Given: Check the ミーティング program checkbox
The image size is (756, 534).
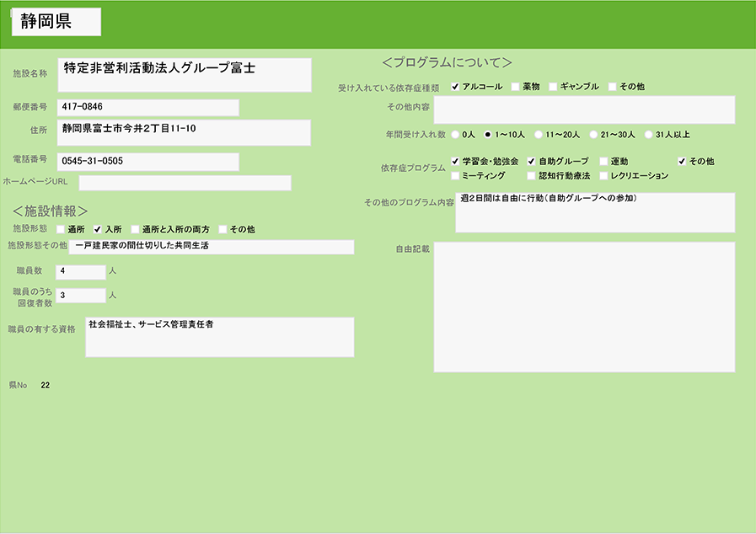Looking at the screenshot, I should (455, 176).
